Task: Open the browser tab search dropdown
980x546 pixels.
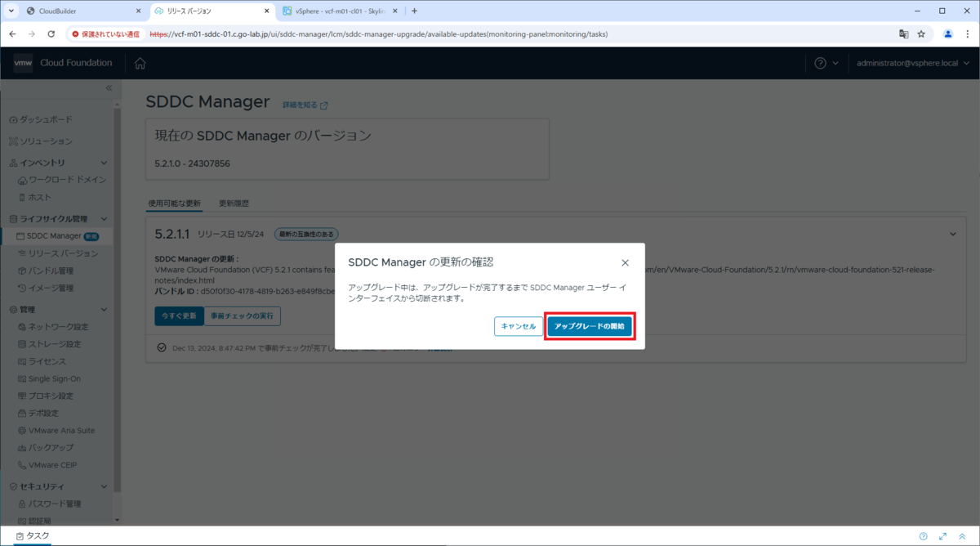Action: [11, 11]
